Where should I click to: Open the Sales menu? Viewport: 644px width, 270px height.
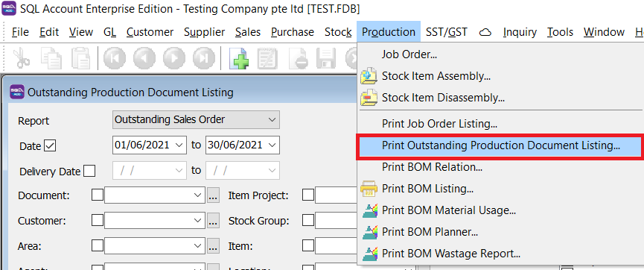click(x=248, y=32)
